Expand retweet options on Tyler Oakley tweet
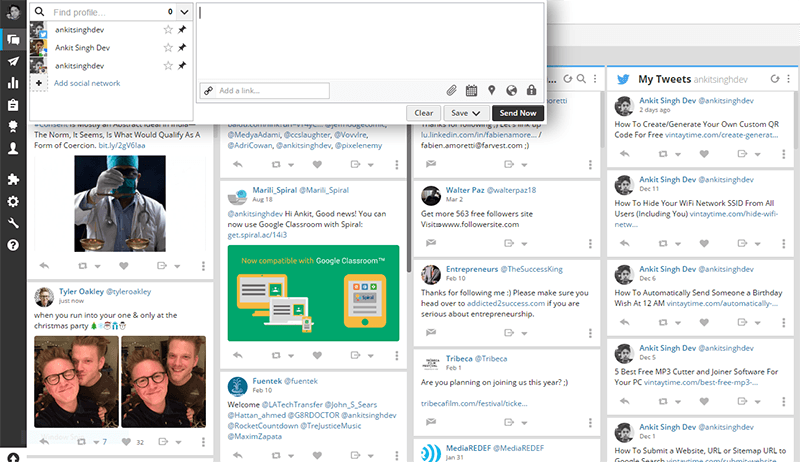This screenshot has height=462, width=800. pos(96,442)
